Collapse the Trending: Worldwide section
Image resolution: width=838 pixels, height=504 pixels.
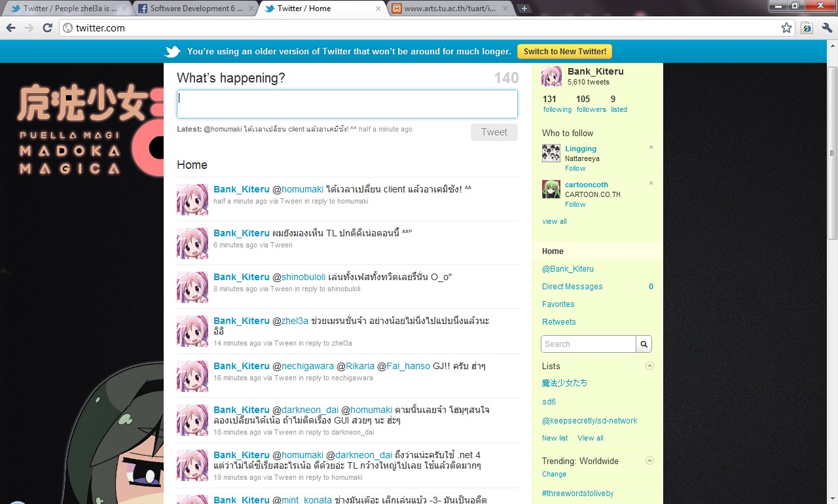(649, 461)
